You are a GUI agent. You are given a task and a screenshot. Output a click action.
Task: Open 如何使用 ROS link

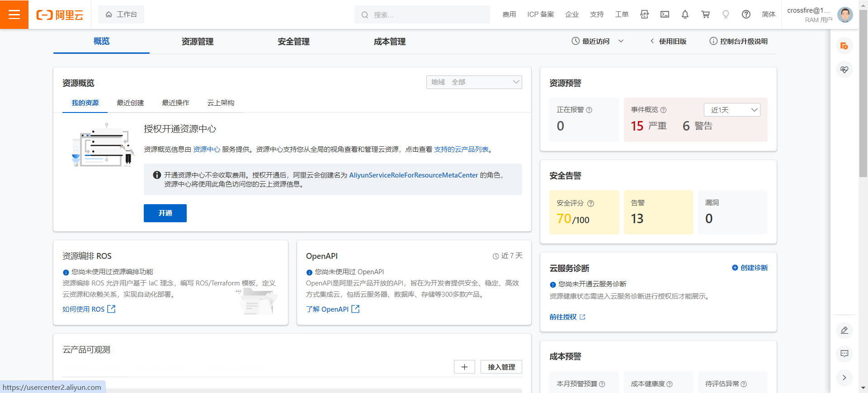coord(89,309)
